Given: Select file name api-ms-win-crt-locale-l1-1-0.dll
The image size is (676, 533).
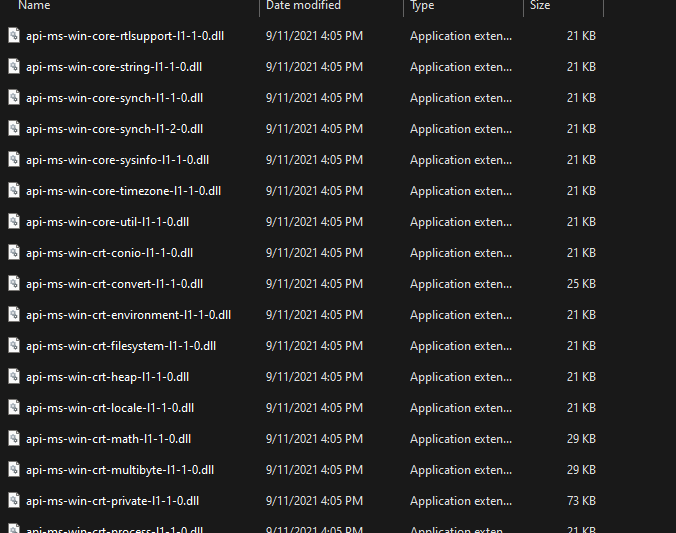Looking at the screenshot, I should click(110, 408).
